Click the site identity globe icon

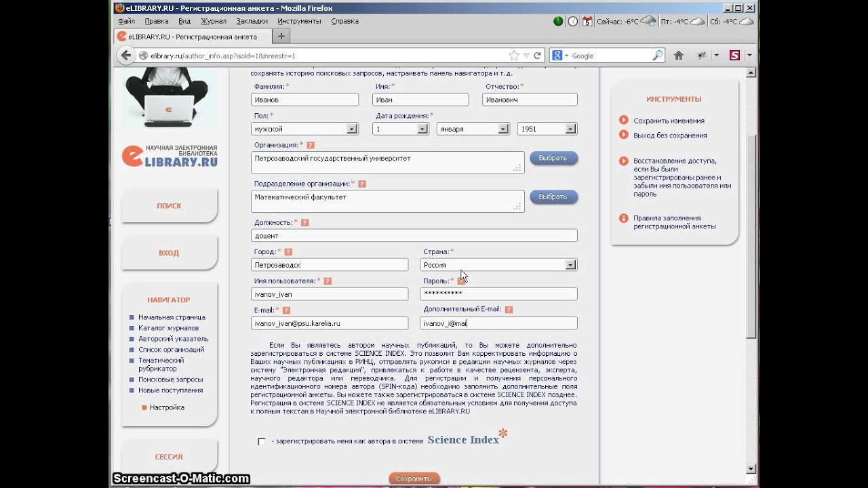click(143, 56)
